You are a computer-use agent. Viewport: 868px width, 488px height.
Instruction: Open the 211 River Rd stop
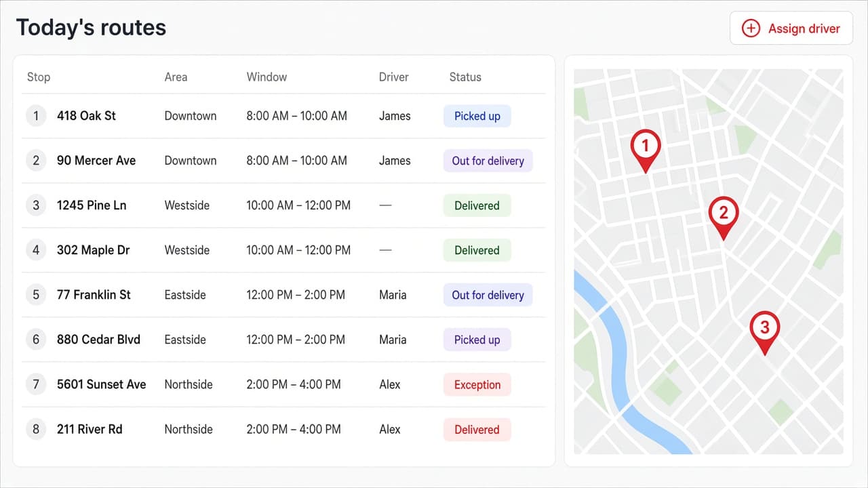click(90, 429)
